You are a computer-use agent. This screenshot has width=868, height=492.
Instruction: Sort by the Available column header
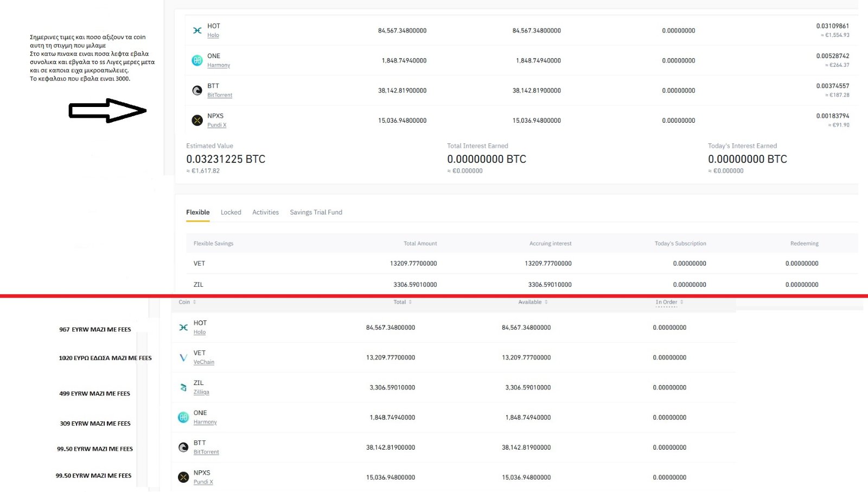tap(533, 302)
